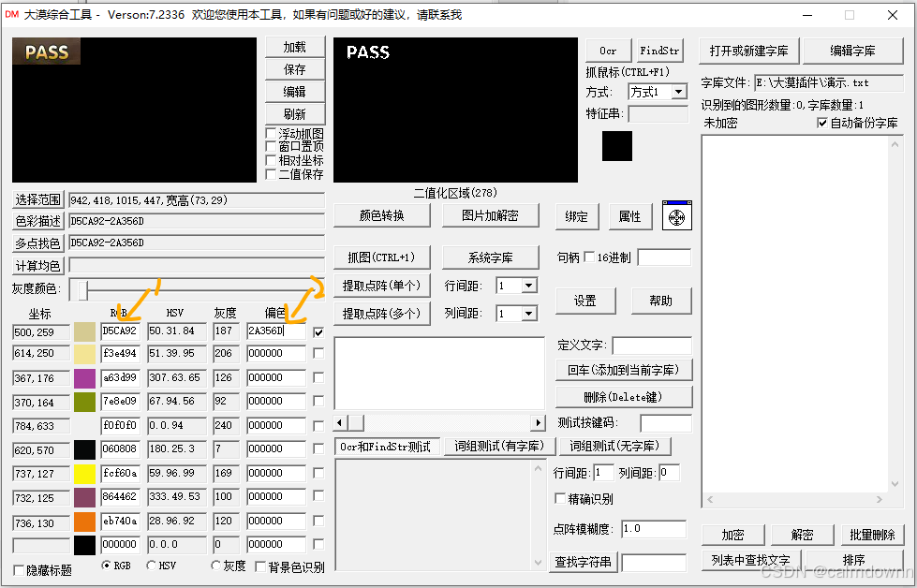The width and height of the screenshot is (917, 588).
Task: Click the 批量删除 button
Action: click(x=873, y=535)
